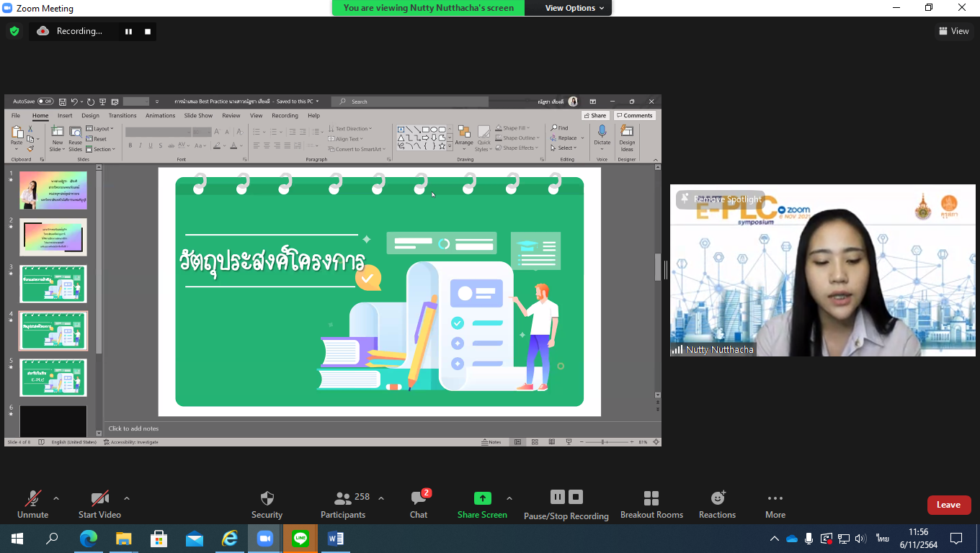Open the Chat with 2 unread

[419, 504]
